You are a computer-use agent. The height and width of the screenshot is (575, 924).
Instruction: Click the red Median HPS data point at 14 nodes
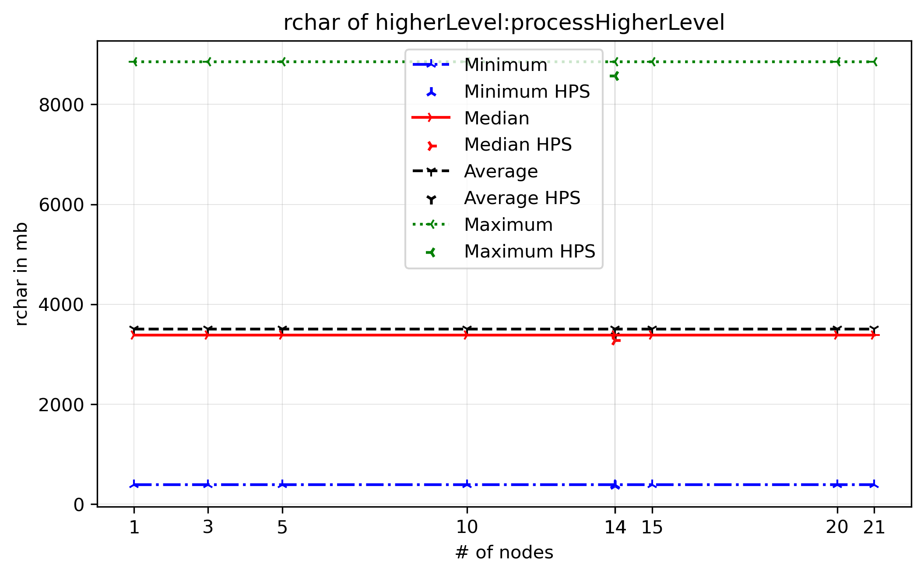615,340
